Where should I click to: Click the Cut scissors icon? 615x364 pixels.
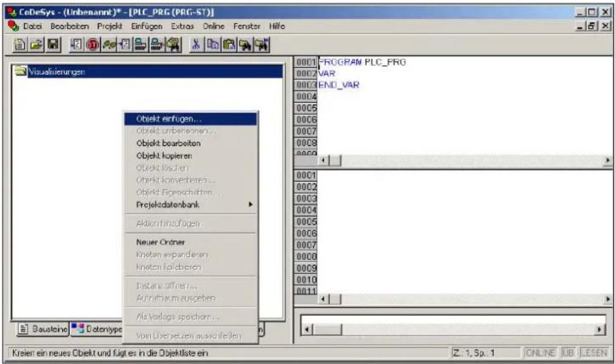coord(196,44)
